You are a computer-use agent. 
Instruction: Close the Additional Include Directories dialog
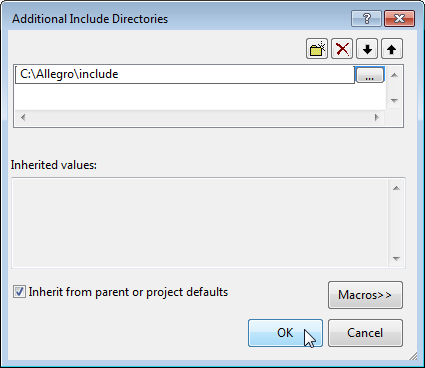(x=399, y=19)
